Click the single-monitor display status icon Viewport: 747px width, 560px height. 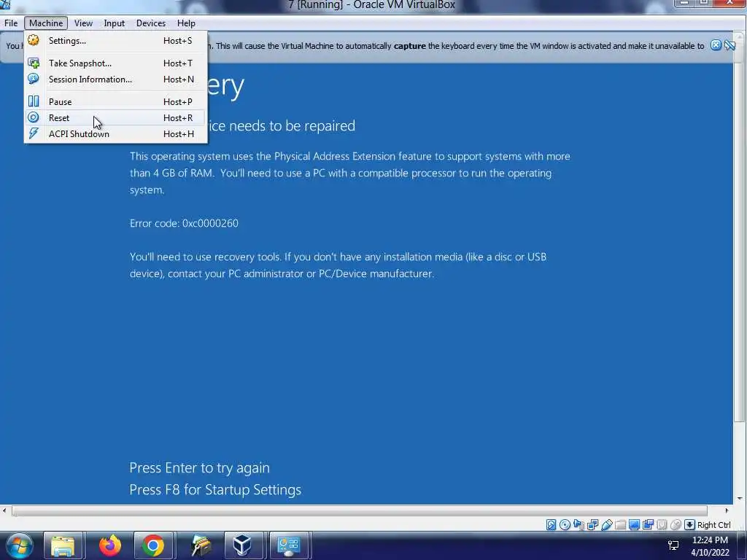pos(634,525)
